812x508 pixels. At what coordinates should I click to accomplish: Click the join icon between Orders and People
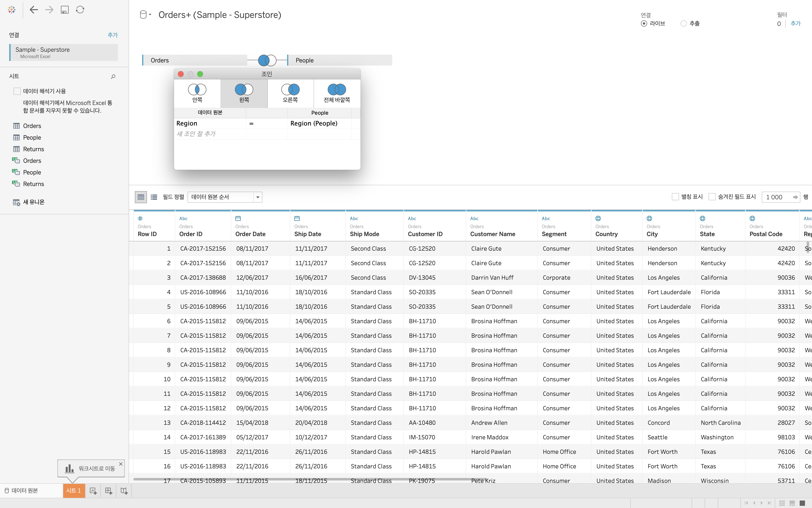click(267, 60)
